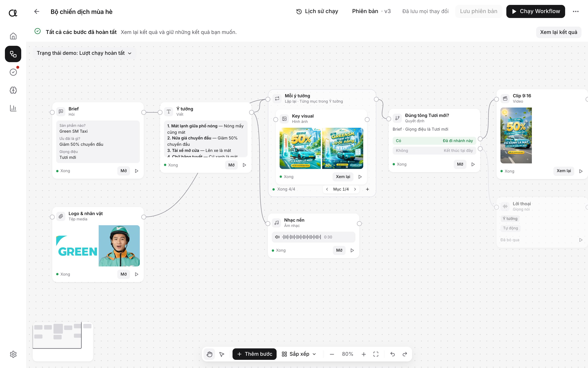Zoom in with the plus icon
The height and width of the screenshot is (368, 588).
tap(363, 354)
